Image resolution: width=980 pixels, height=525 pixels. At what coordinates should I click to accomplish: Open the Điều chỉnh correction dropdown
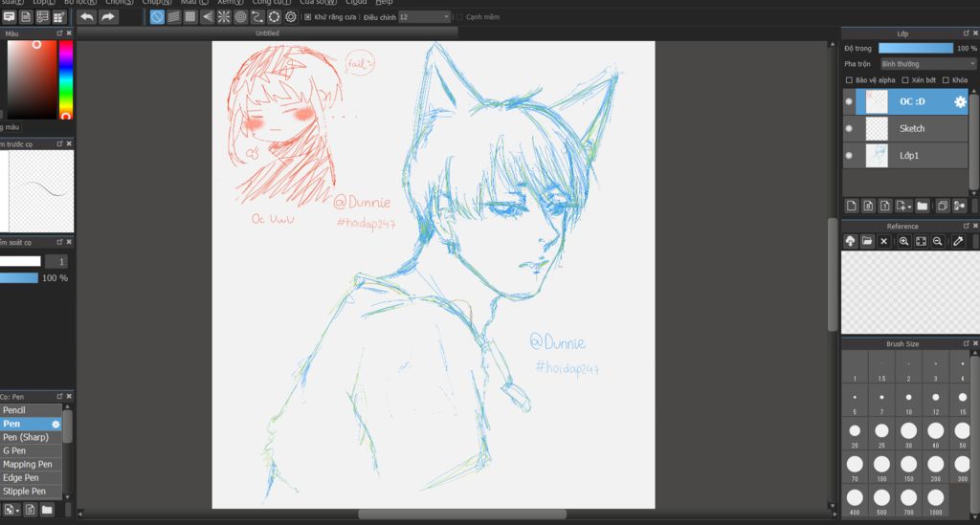click(424, 17)
